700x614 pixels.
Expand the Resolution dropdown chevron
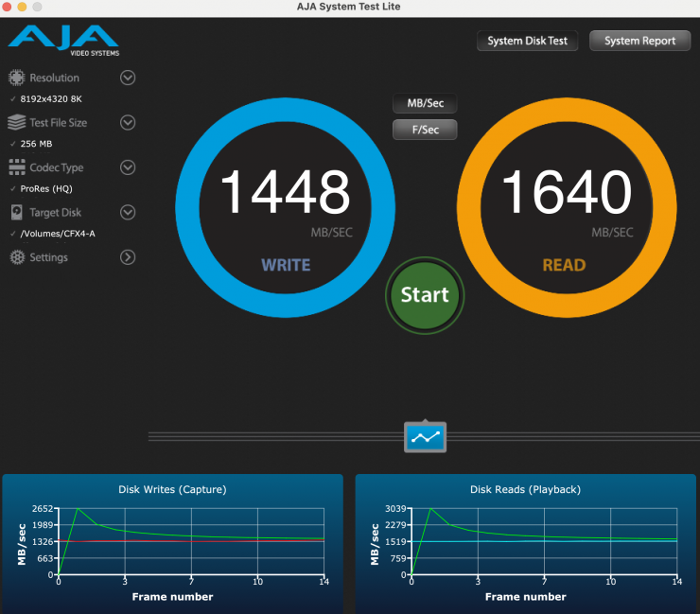[128, 78]
